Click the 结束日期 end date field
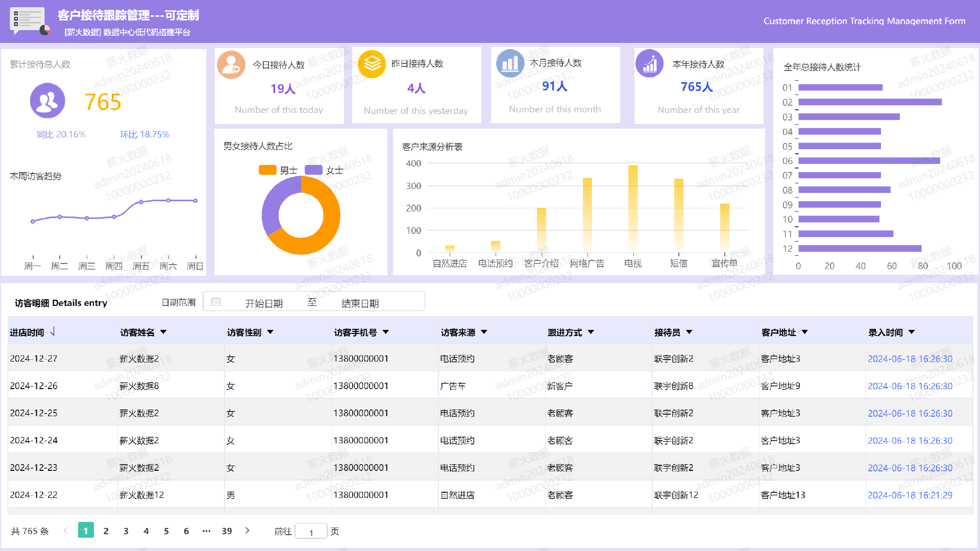Screen dimensions: 980x551 tap(360, 303)
